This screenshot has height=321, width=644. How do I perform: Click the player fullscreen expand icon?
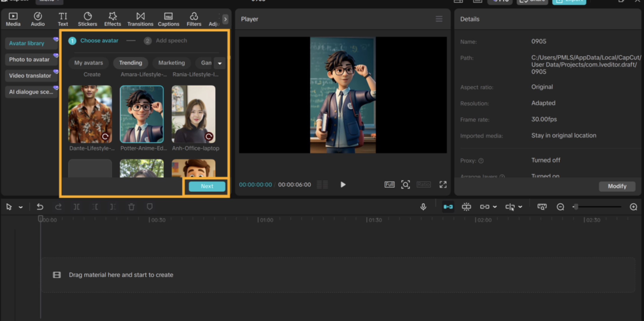pos(443,184)
